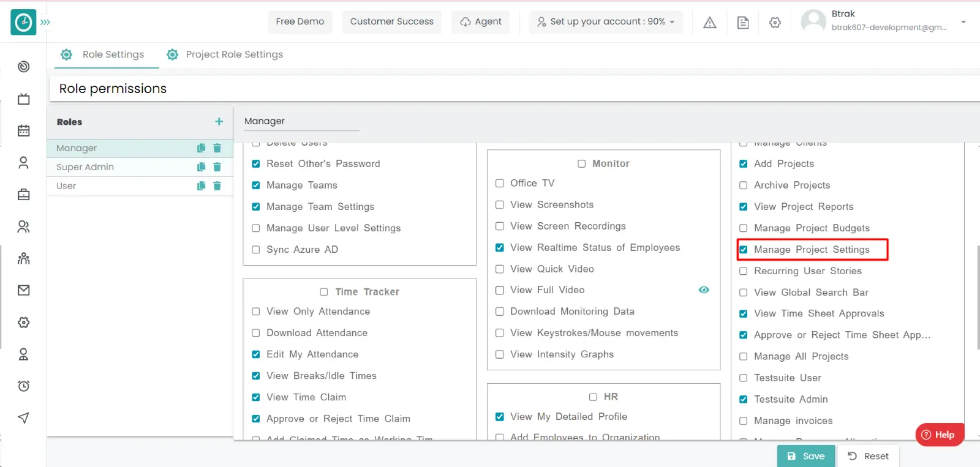Click the Manager role name field
Viewport: 980px width, 467px height.
tap(301, 121)
